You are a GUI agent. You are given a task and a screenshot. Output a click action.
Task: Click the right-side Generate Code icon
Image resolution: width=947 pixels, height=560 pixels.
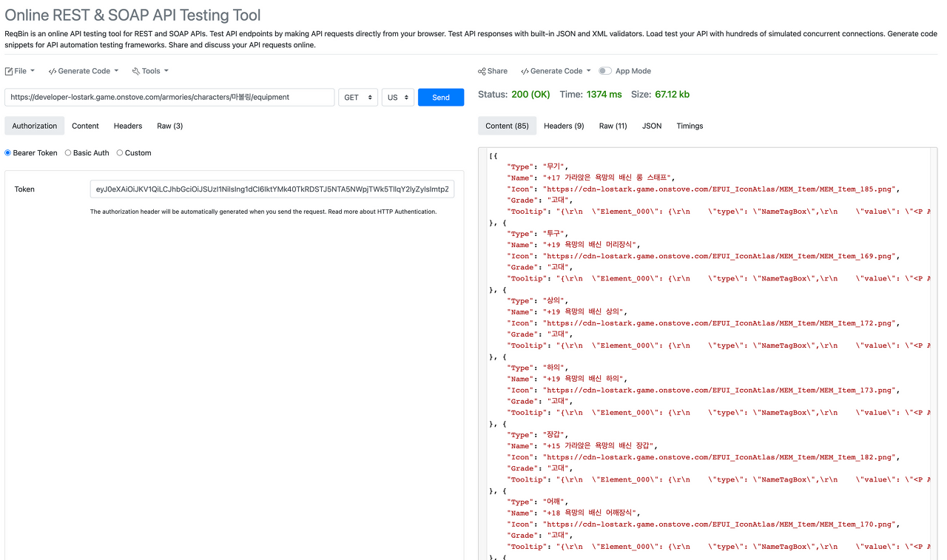525,71
